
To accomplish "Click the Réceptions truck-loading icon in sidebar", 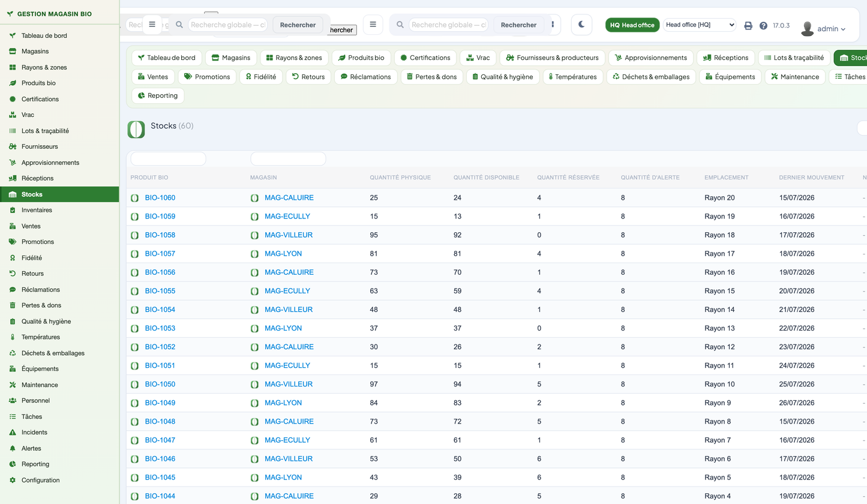I will (13, 178).
